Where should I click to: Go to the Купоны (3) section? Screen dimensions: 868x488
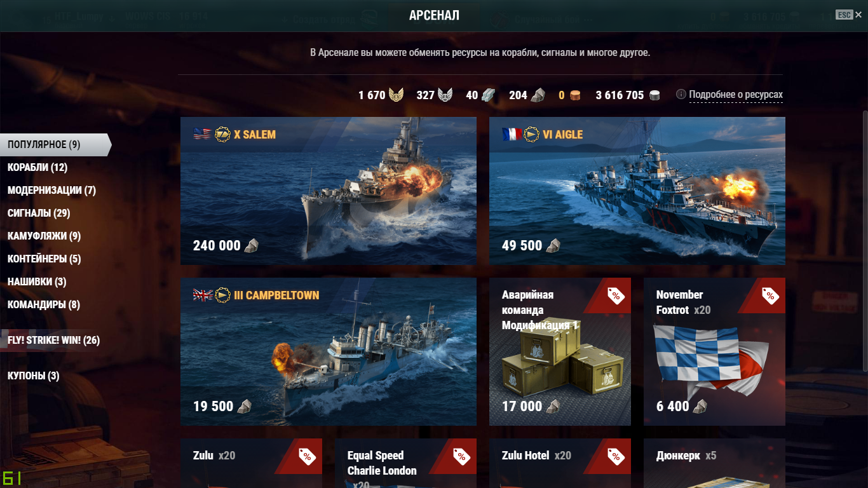pyautogui.click(x=34, y=376)
